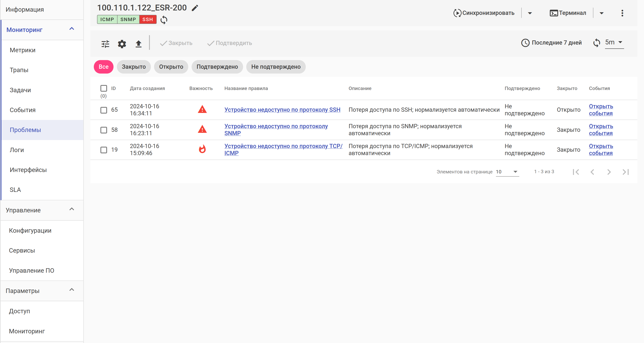Open the 5m refresh interval dropdown
644x343 pixels.
(x=614, y=43)
